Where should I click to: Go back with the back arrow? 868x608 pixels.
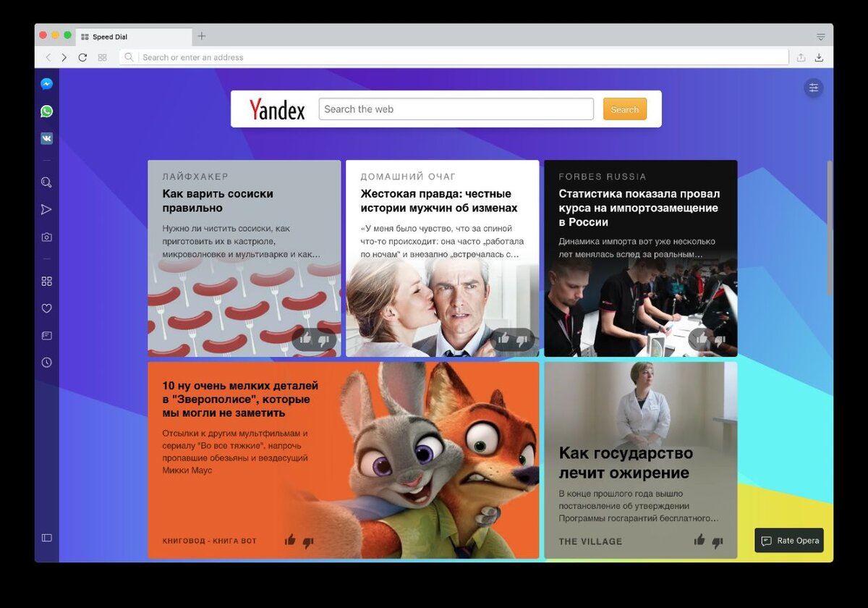pyautogui.click(x=48, y=57)
